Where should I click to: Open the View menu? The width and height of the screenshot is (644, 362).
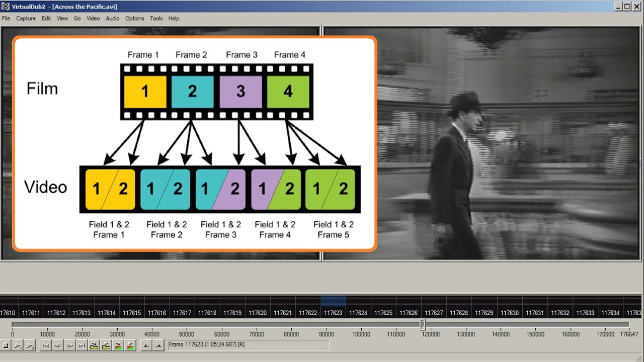coord(62,18)
